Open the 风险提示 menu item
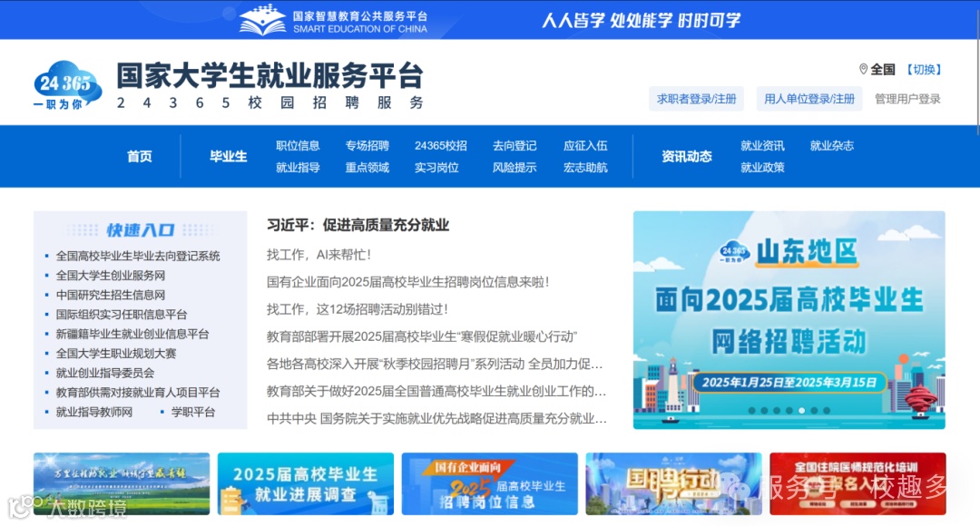Image resolution: width=980 pixels, height=526 pixels. tap(514, 168)
